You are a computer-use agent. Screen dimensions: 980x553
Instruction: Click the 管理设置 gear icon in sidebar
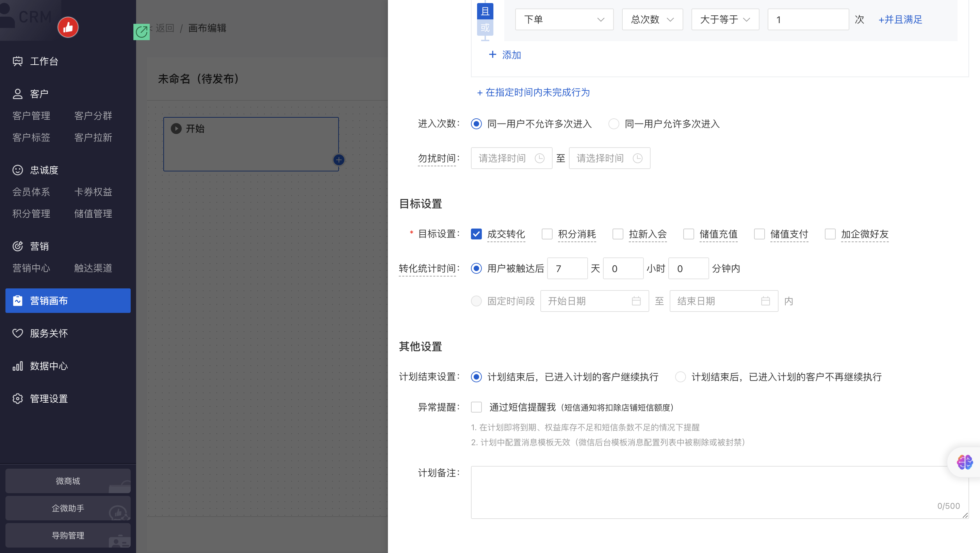[x=17, y=399]
